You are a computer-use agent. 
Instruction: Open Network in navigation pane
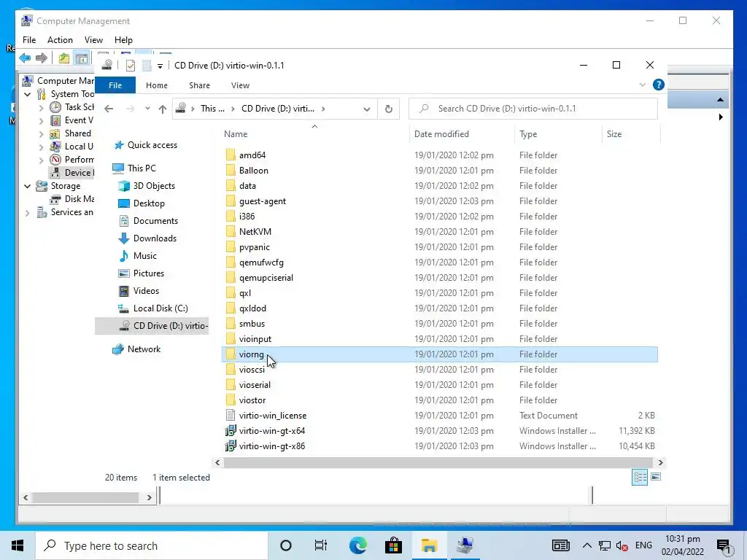point(144,349)
